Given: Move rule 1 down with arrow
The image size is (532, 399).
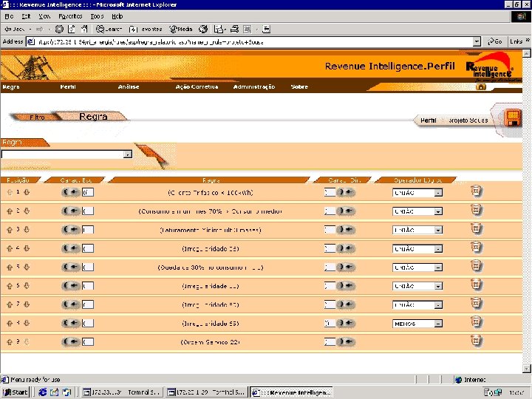Looking at the screenshot, I should pyautogui.click(x=27, y=192).
